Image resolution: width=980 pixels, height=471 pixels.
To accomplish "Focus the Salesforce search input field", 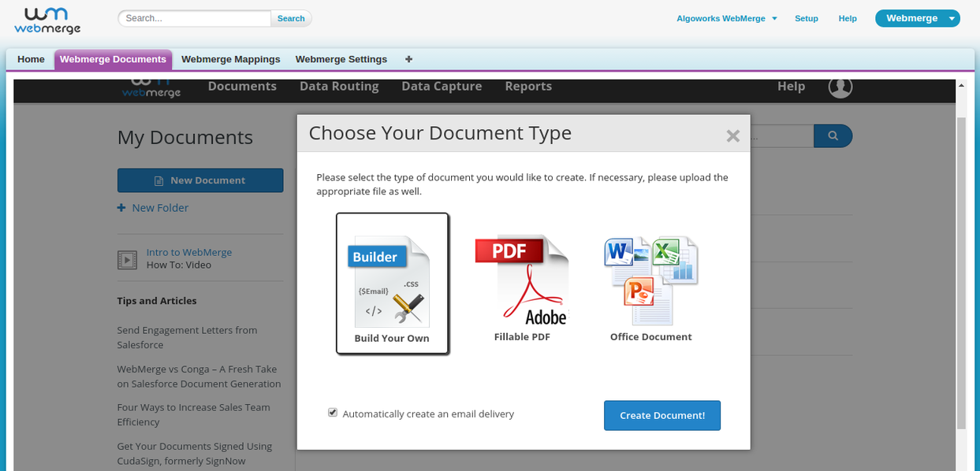I will (194, 18).
